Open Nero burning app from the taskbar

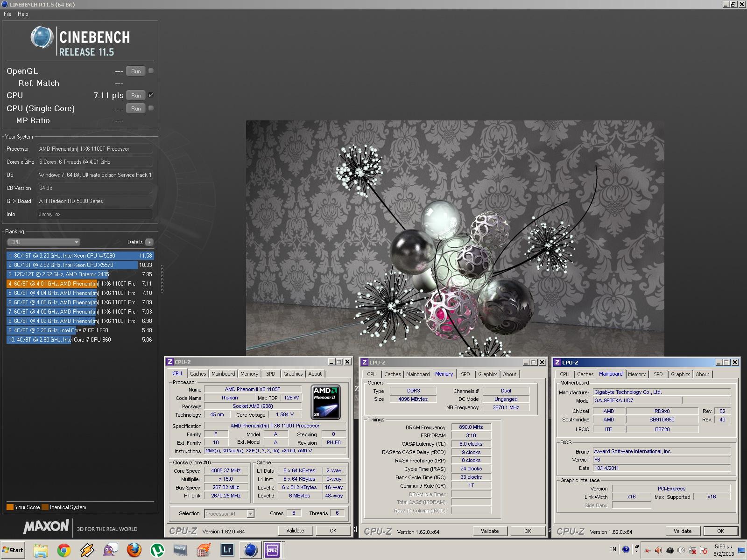tap(204, 550)
